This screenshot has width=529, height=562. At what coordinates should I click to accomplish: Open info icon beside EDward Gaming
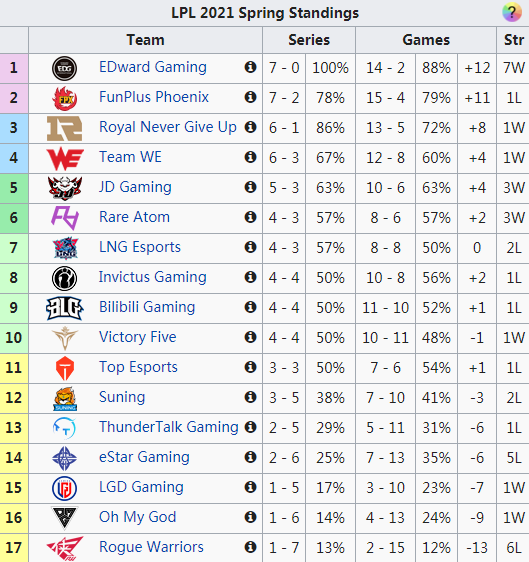tap(251, 67)
